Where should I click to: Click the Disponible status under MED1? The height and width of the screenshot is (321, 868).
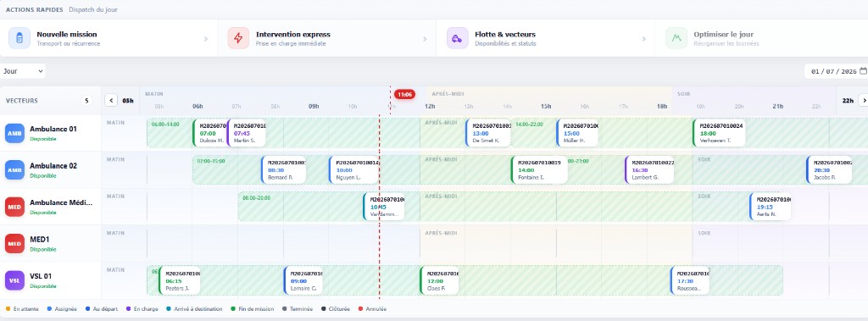click(x=43, y=250)
